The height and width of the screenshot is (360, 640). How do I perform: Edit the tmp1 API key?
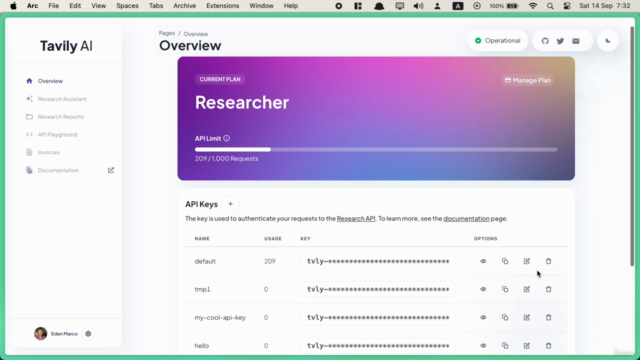tap(527, 289)
